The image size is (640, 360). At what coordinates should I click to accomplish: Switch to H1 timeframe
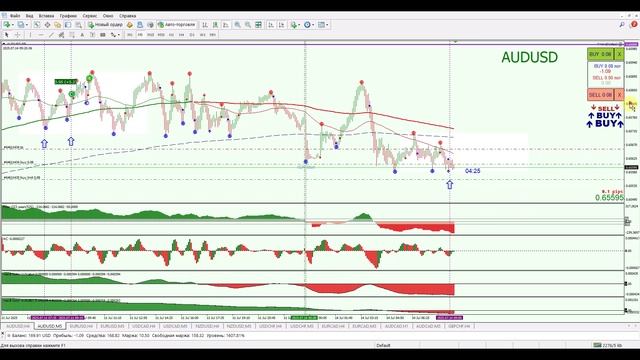click(x=171, y=35)
